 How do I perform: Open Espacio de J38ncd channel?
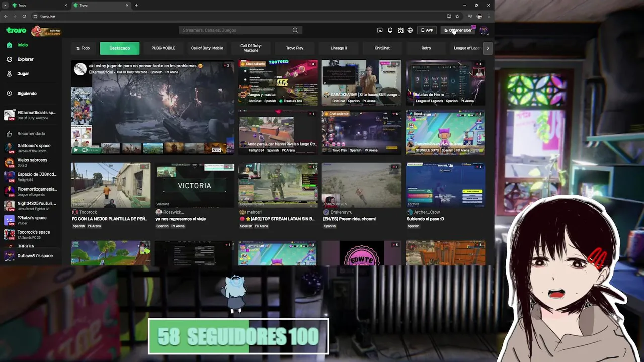30,177
